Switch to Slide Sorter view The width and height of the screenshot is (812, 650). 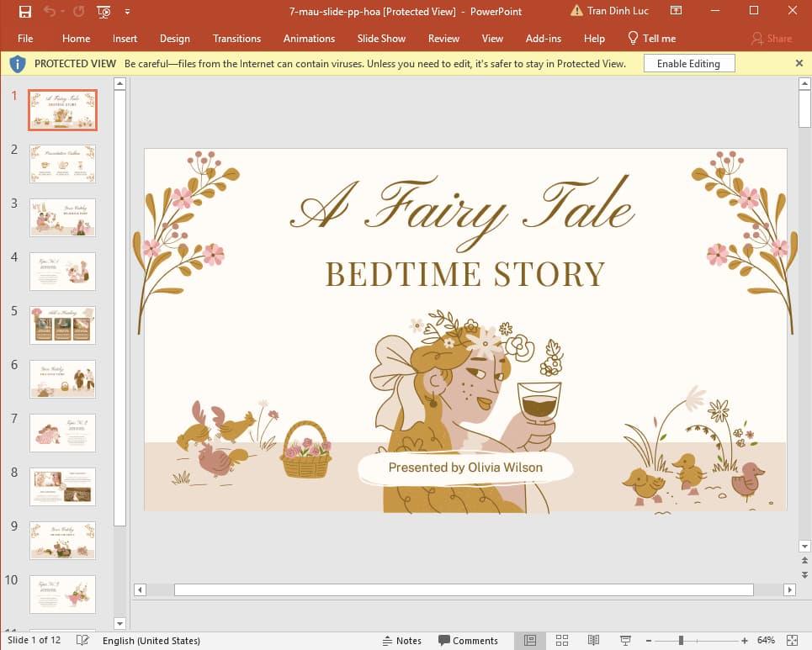(x=561, y=640)
